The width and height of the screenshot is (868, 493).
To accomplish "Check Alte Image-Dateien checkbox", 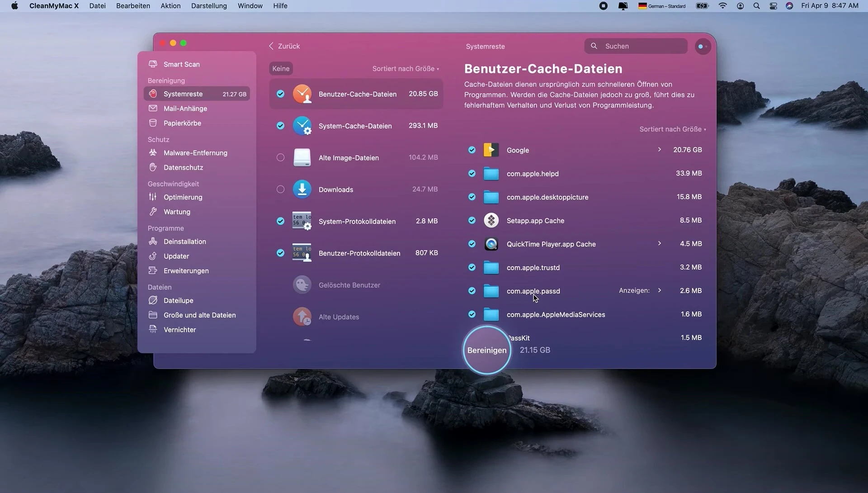I will pos(281,157).
